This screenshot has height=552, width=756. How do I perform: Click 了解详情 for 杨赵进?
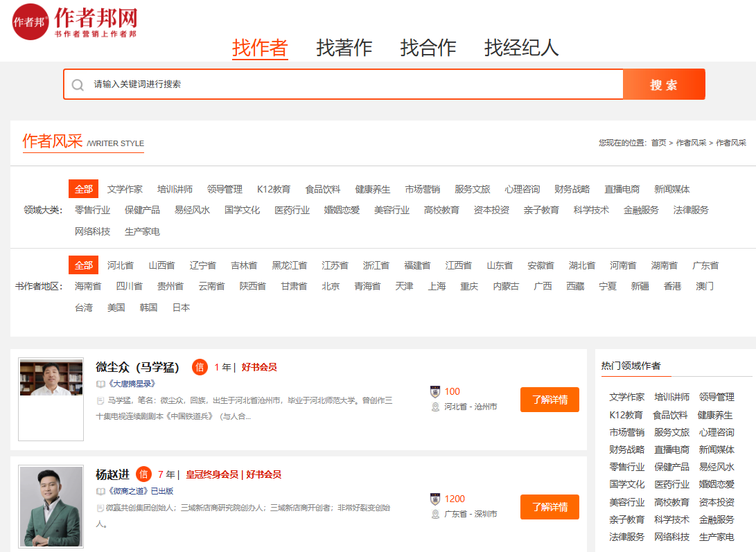click(550, 507)
